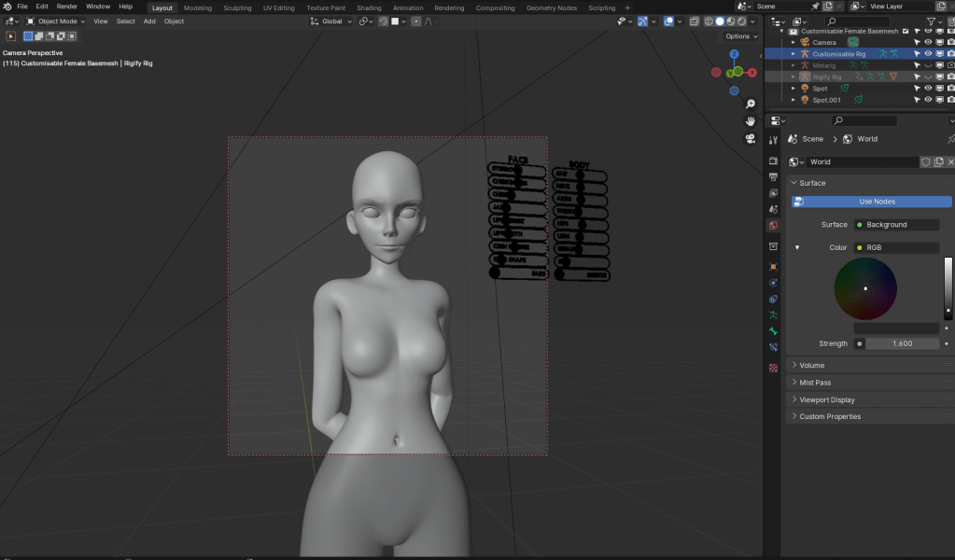This screenshot has height=560, width=955.
Task: Open the Render menu
Action: click(67, 7)
